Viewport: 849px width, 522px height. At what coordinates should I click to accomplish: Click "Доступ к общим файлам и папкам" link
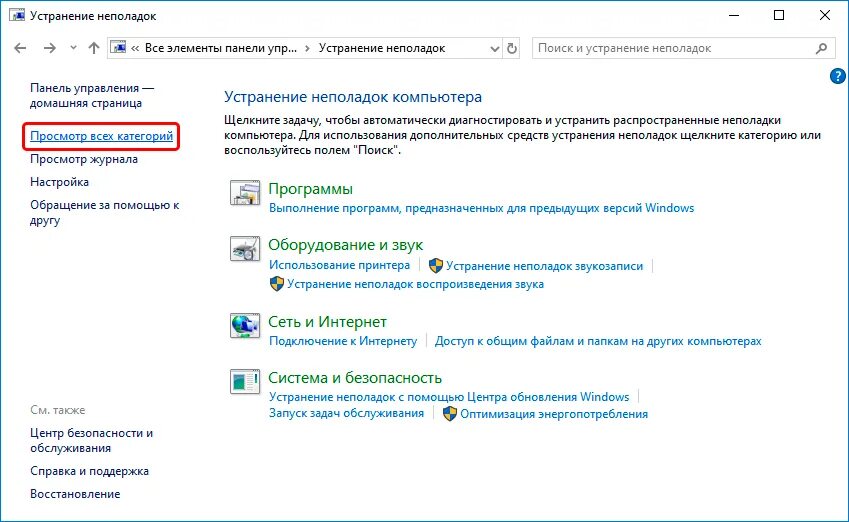coord(598,341)
